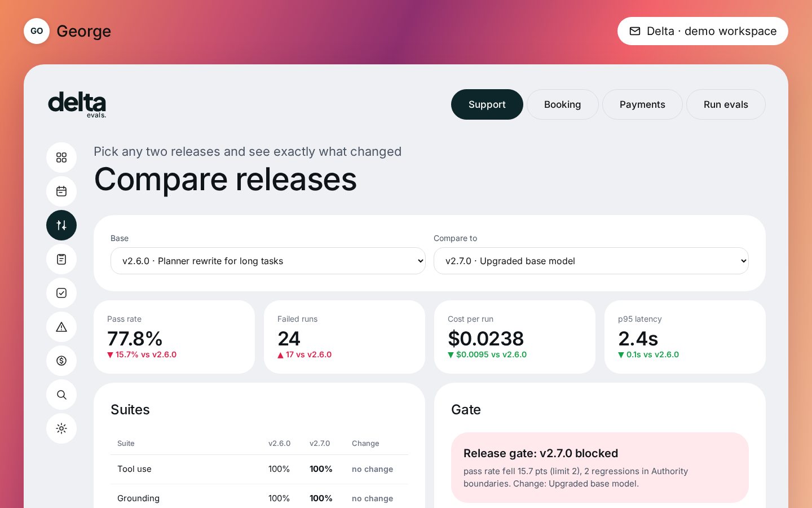
Task: Click the Suite column header
Action: (126, 443)
